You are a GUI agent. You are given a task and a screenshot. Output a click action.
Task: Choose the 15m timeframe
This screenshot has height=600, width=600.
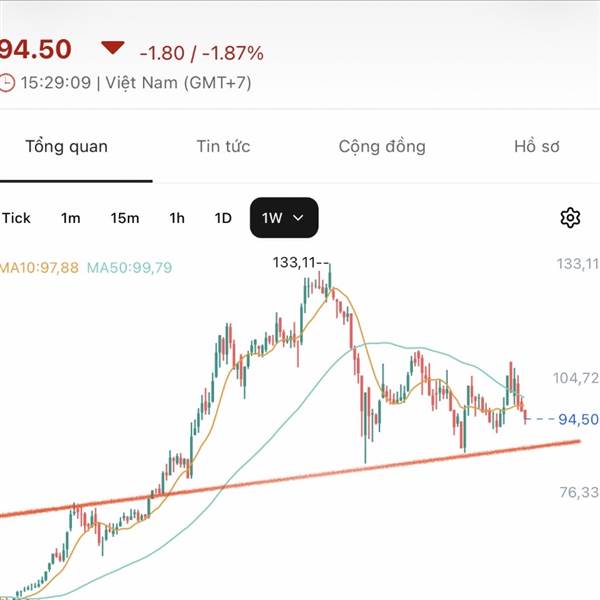pyautogui.click(x=125, y=218)
